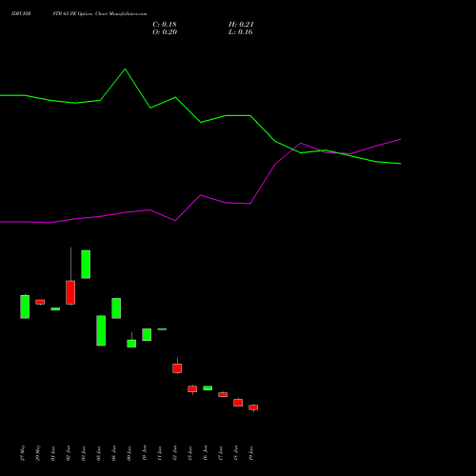This screenshot has width=476, height=476.
Task: Click the 'STR 65 PE Option Chart' heading text
Action: coord(80,14)
